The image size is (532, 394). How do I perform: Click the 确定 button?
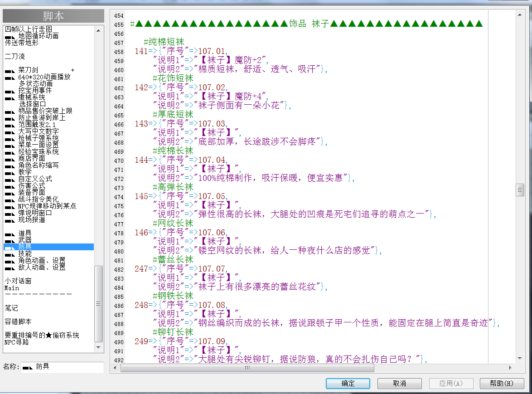(348, 384)
